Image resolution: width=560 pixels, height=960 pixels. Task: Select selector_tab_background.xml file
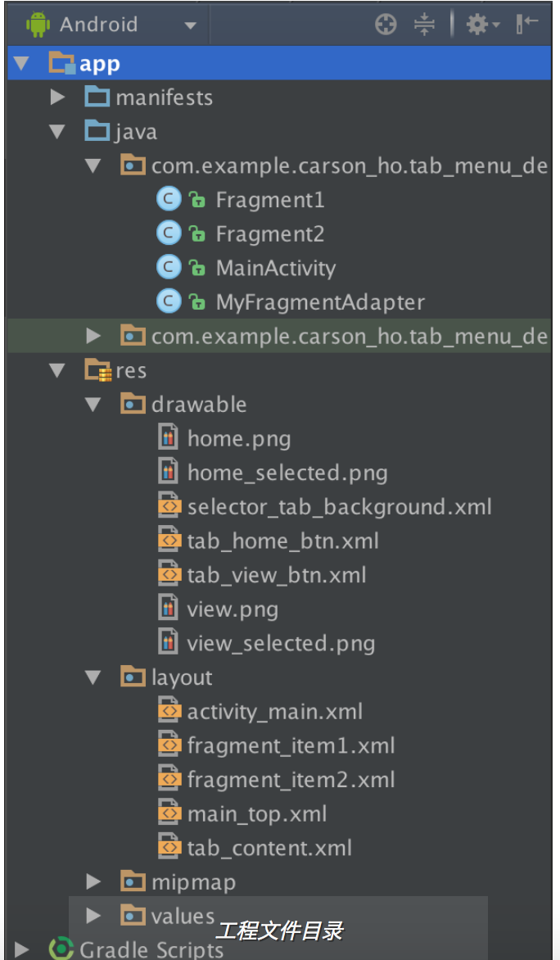(339, 506)
